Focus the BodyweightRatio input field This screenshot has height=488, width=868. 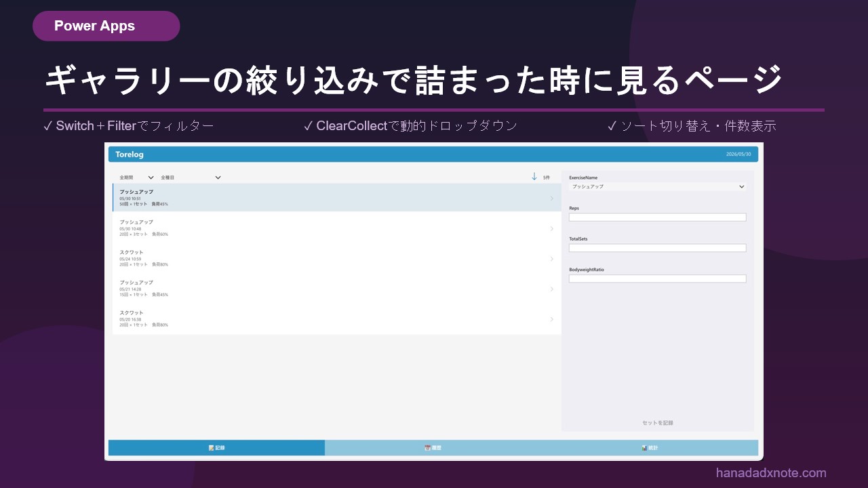point(658,279)
